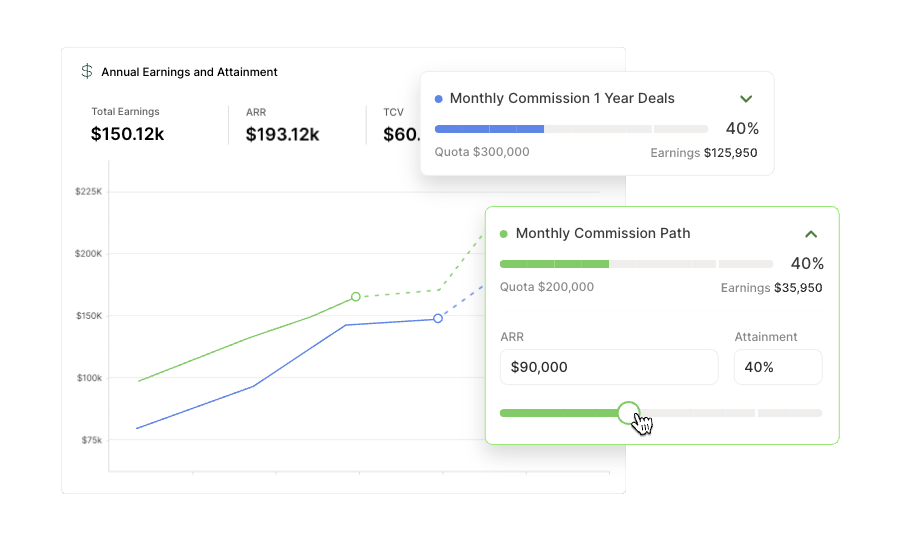Click the ARR value $193.12k
900x540 pixels.
coord(282,134)
